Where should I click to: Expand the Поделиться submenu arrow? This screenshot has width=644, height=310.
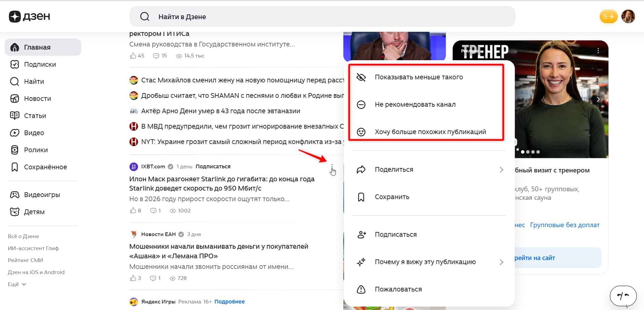tap(501, 169)
